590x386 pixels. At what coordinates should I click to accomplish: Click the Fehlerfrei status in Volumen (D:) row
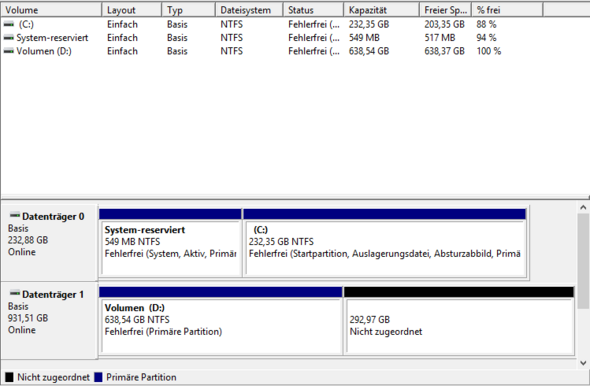[x=314, y=51]
